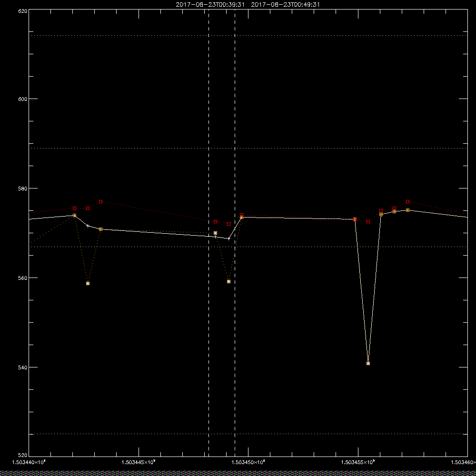Click the y-axis label 560
This screenshot has height=476, width=476.
coord(24,278)
